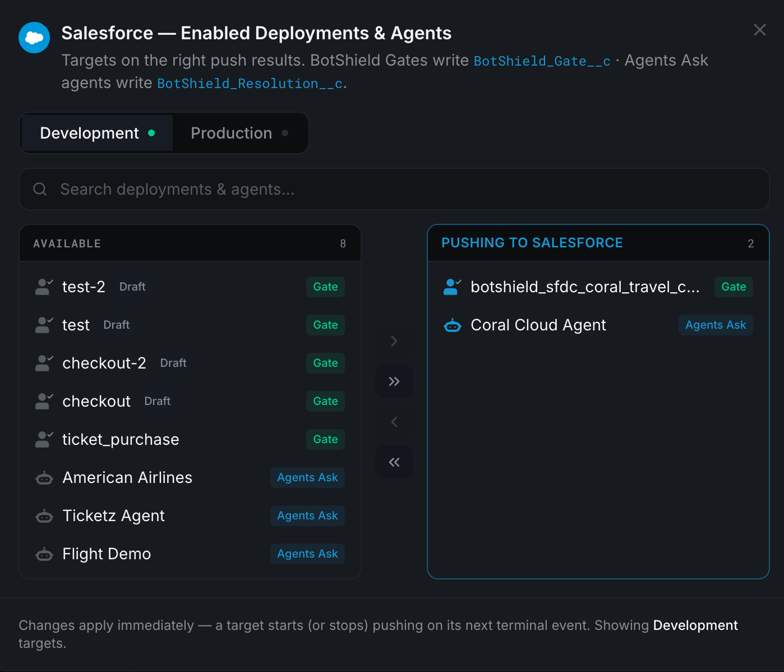Select the ticket_purchase deployment name
The width and height of the screenshot is (784, 672).
pyautogui.click(x=121, y=439)
